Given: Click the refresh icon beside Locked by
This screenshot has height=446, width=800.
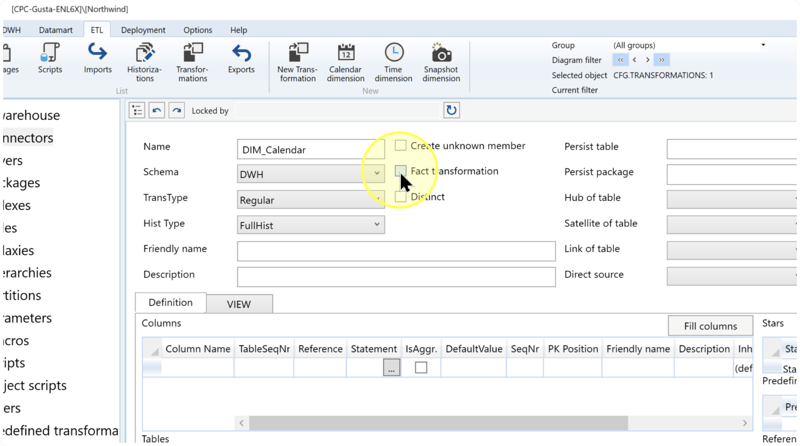Looking at the screenshot, I should click(x=451, y=110).
